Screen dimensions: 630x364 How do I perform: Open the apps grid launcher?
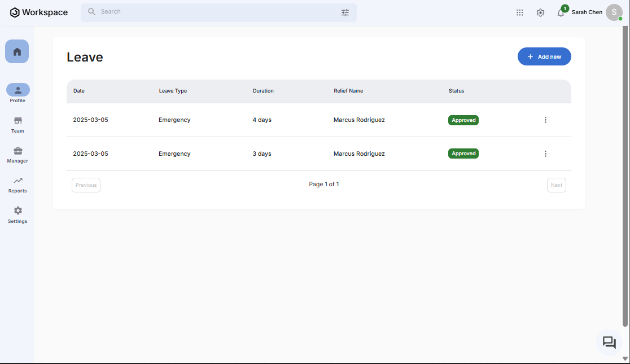[520, 12]
